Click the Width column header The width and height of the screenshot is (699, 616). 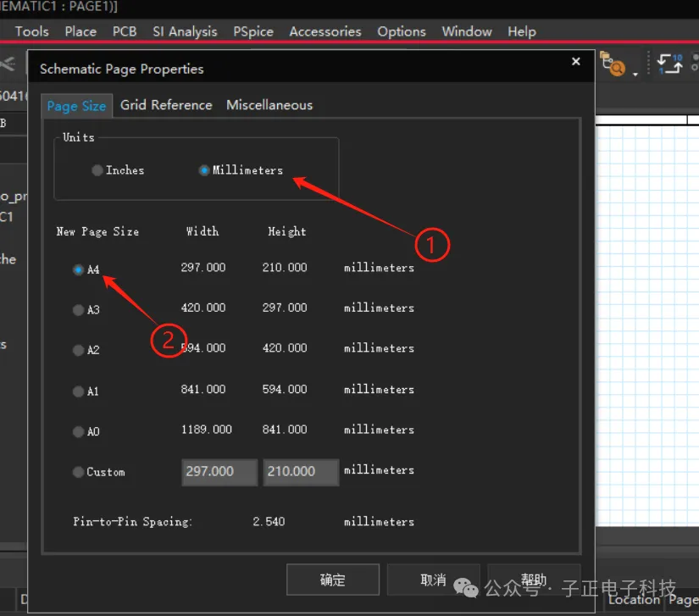tap(202, 231)
